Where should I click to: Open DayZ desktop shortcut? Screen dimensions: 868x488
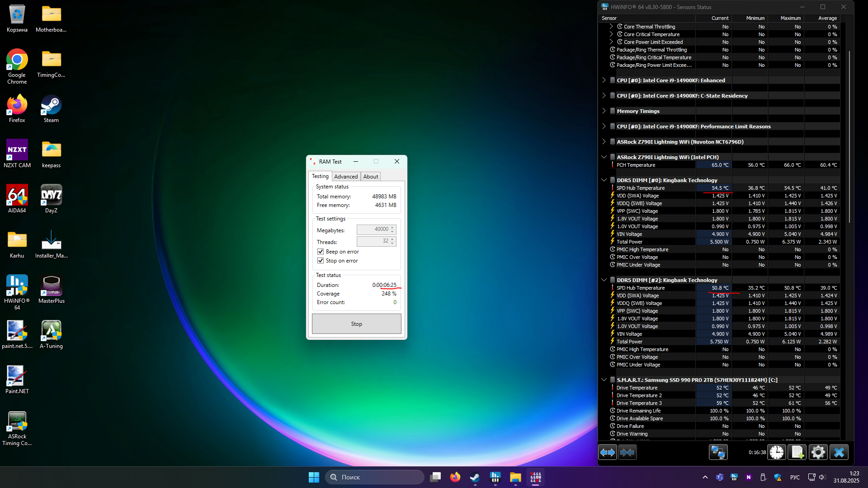[x=51, y=199]
